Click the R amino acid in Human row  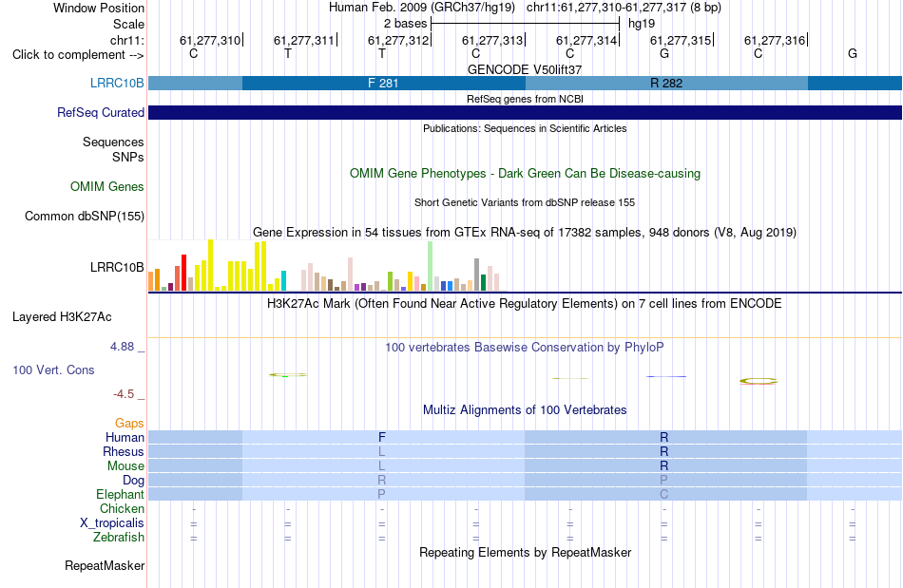click(x=664, y=437)
